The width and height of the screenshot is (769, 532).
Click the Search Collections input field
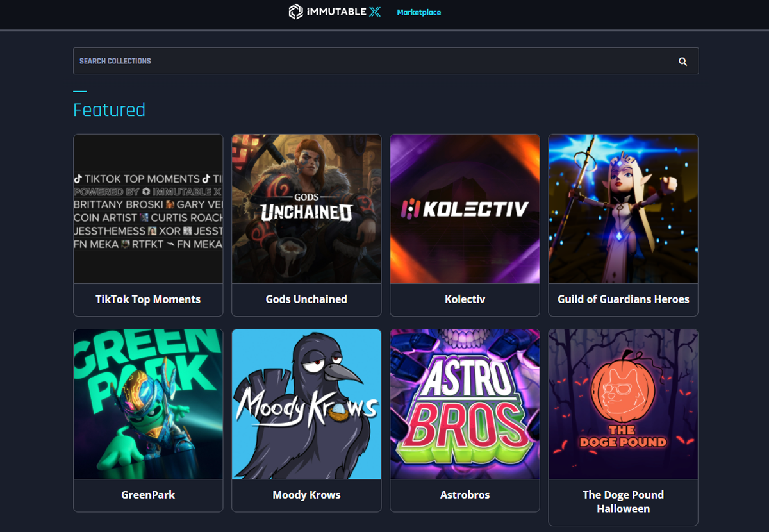pos(386,61)
